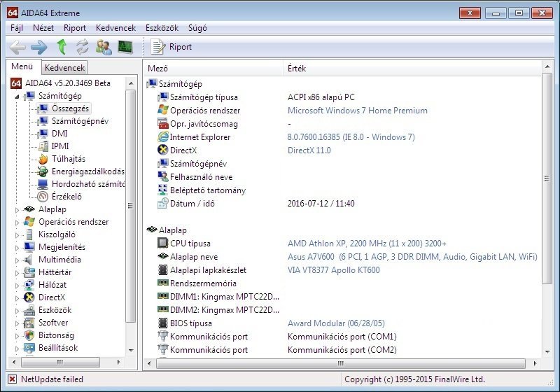Expand the Alaplap tree node

(x=17, y=210)
